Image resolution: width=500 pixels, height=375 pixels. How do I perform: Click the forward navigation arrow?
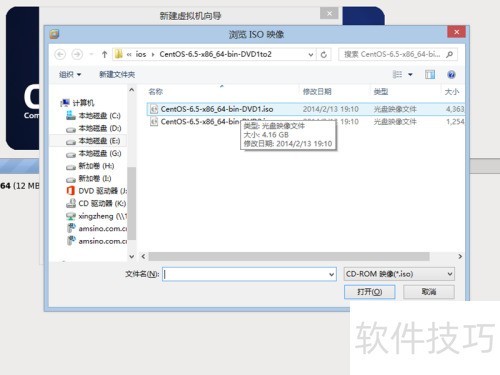click(77, 54)
